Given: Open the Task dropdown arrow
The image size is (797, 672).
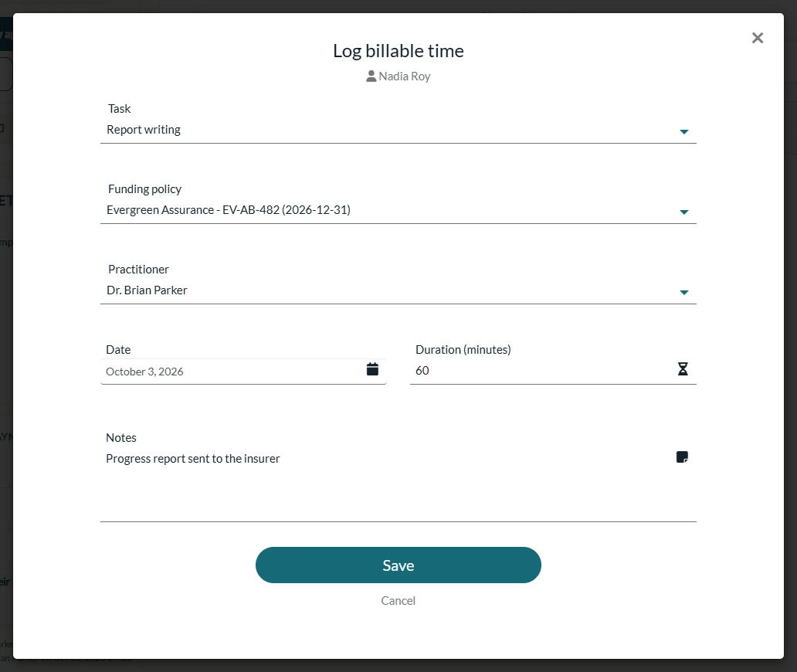Looking at the screenshot, I should click(x=684, y=131).
